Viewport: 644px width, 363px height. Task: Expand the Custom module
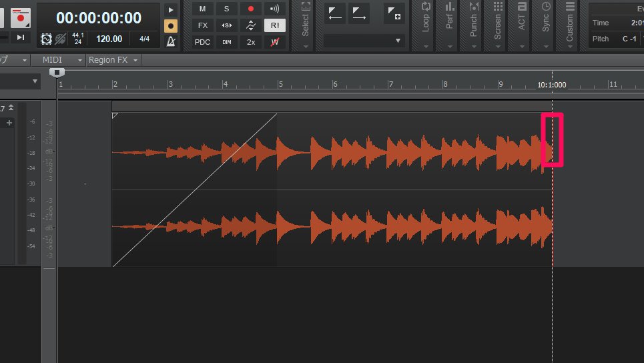coord(570,25)
